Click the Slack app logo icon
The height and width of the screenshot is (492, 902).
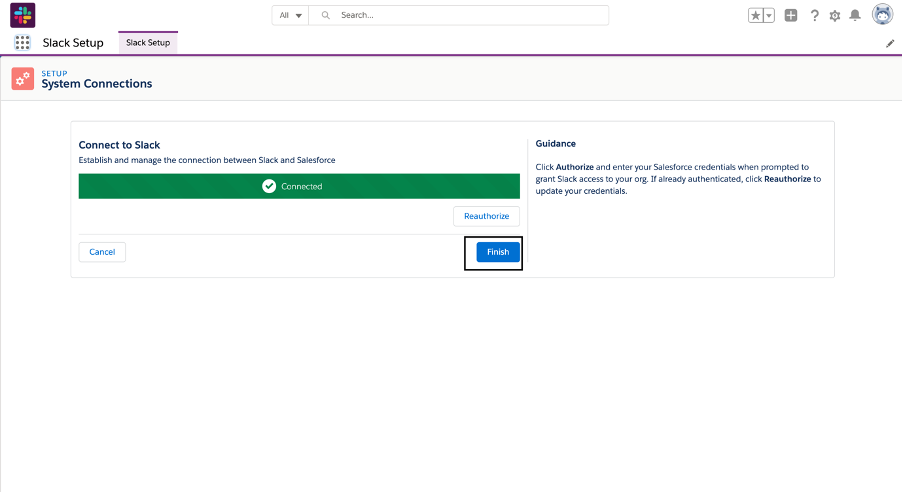tap(22, 15)
